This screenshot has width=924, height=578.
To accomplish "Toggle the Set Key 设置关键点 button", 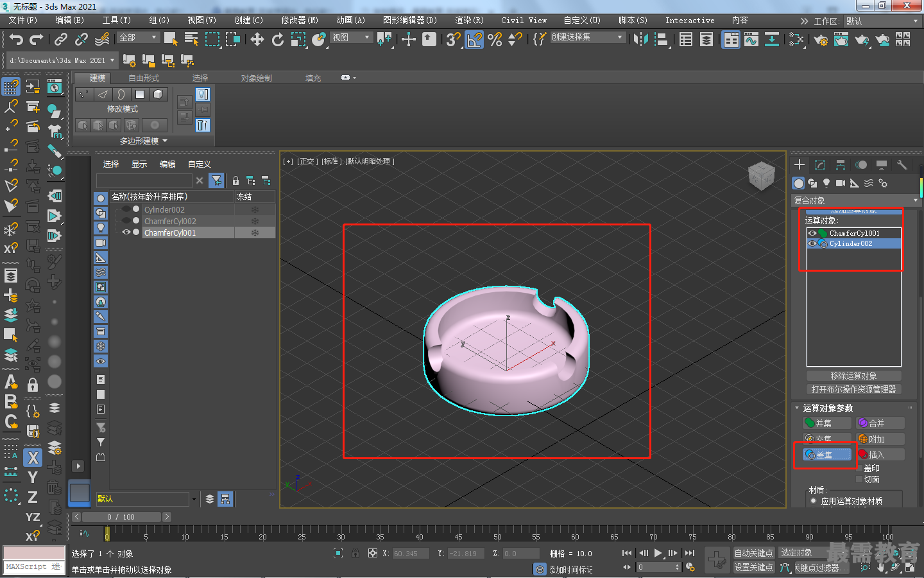I will (x=754, y=568).
